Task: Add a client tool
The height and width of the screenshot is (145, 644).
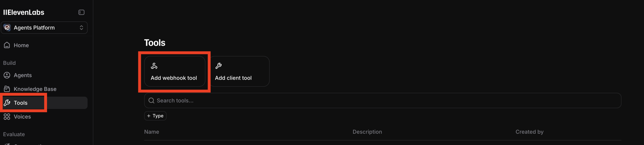Action: pyautogui.click(x=239, y=72)
